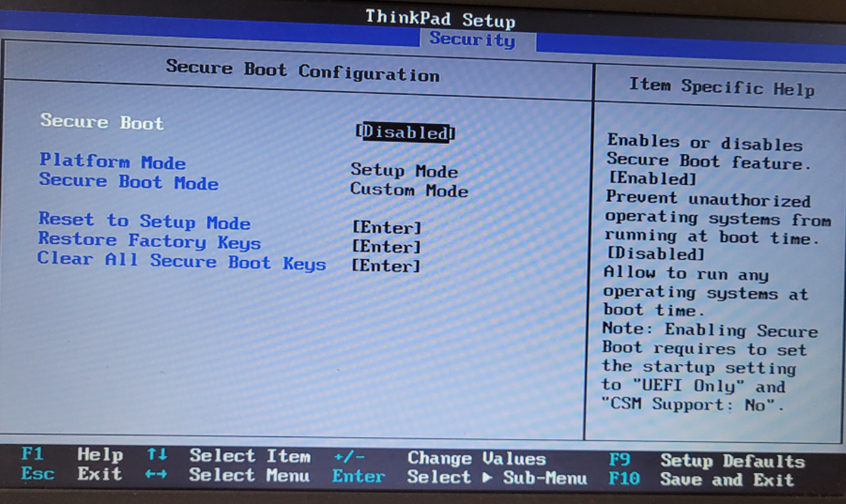Viewport: 846px width, 504px height.
Task: Click the Item Specific Help heading
Action: (721, 86)
